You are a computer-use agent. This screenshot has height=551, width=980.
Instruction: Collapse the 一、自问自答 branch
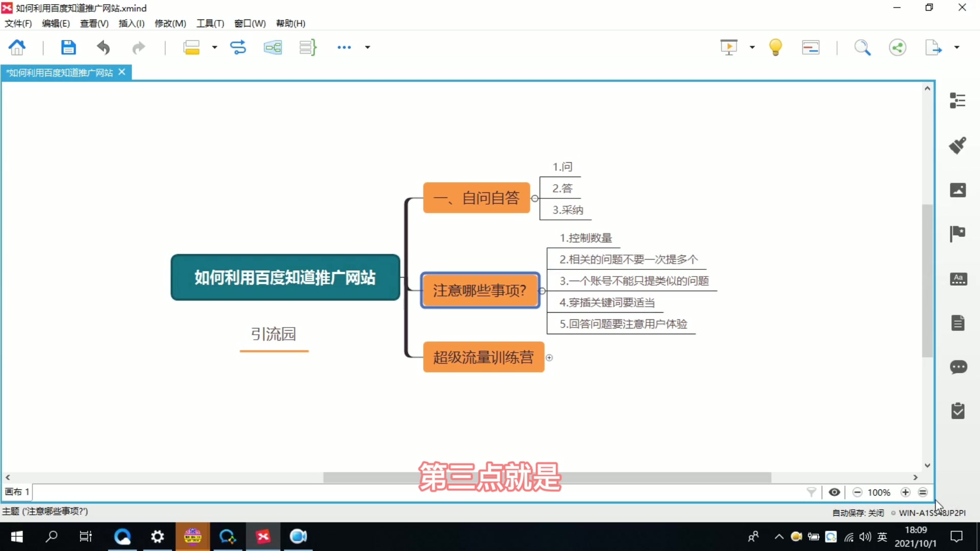pos(535,198)
